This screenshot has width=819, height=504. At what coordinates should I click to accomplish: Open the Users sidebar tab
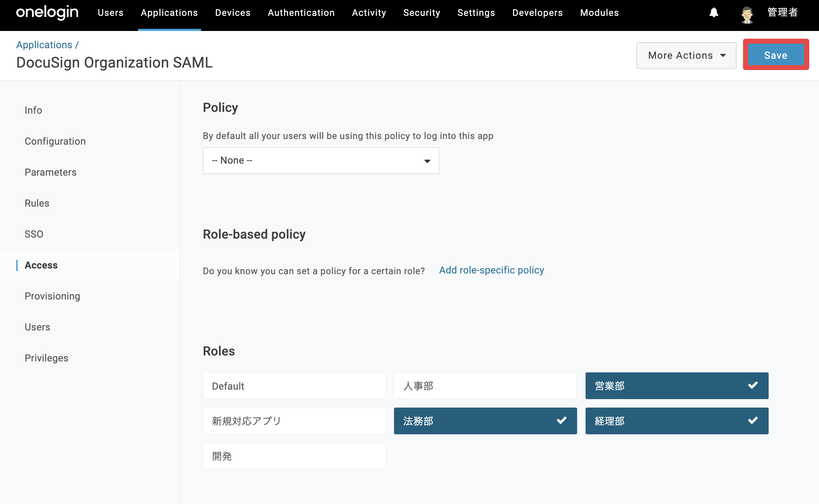(37, 327)
